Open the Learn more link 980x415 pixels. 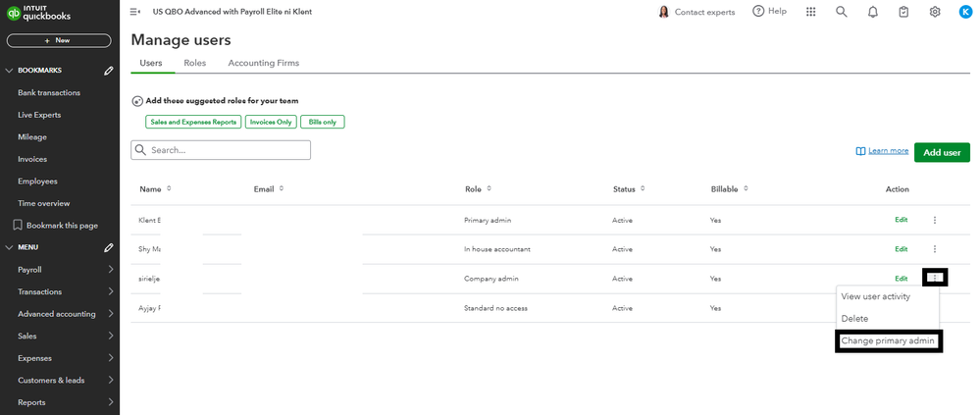point(888,151)
